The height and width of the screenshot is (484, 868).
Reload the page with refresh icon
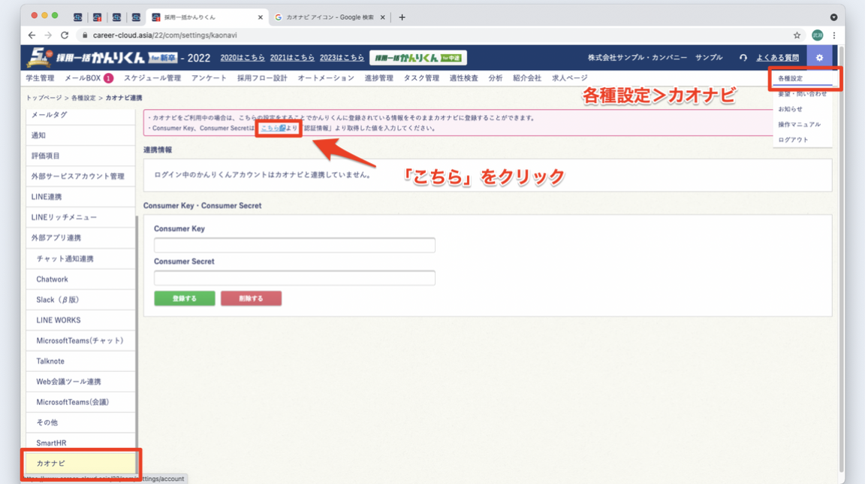pyautogui.click(x=65, y=35)
